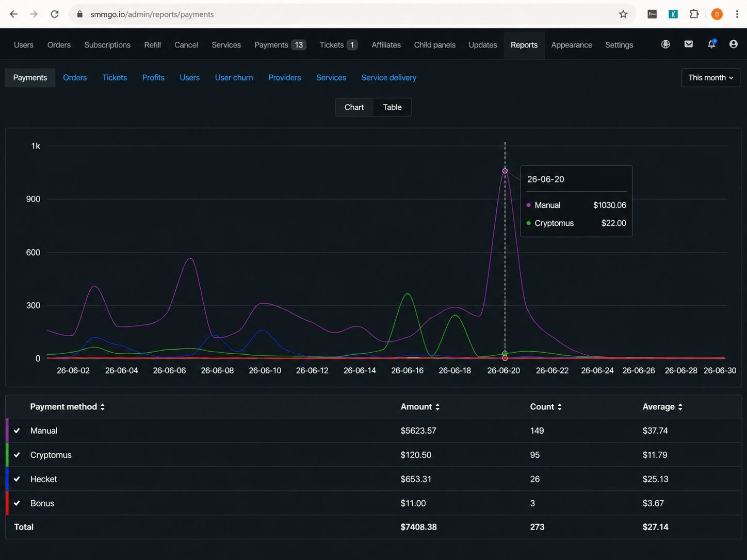
Task: Open the Child panels menu
Action: 435,45
